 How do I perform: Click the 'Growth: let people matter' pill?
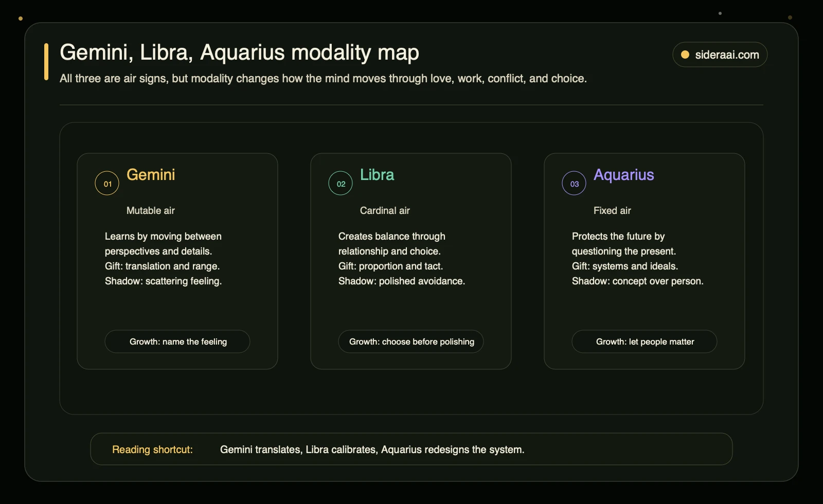(645, 341)
